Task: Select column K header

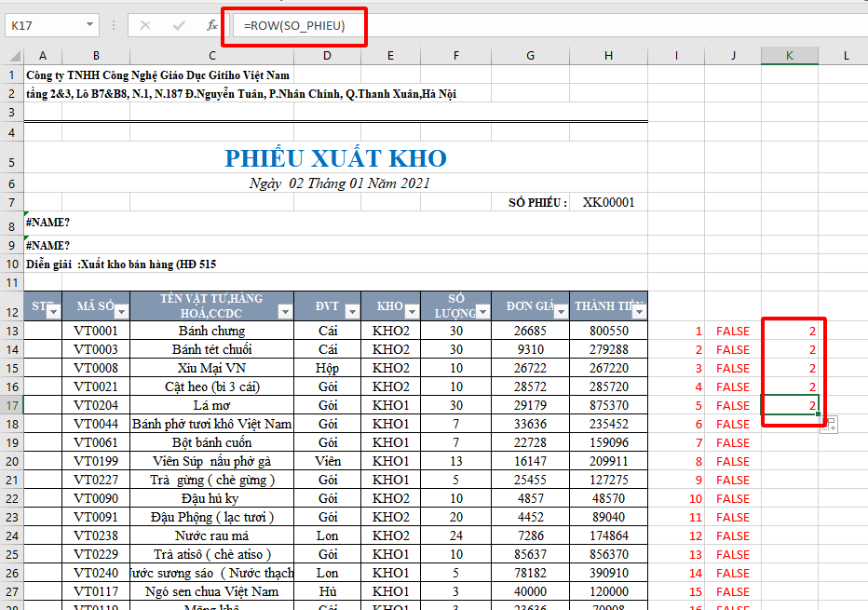Action: (x=790, y=55)
